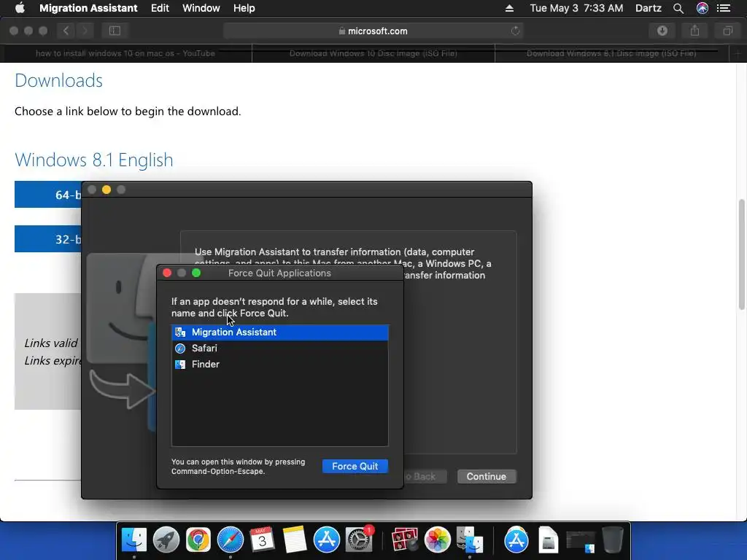Launch Google Chrome from the Dock

coord(198,540)
